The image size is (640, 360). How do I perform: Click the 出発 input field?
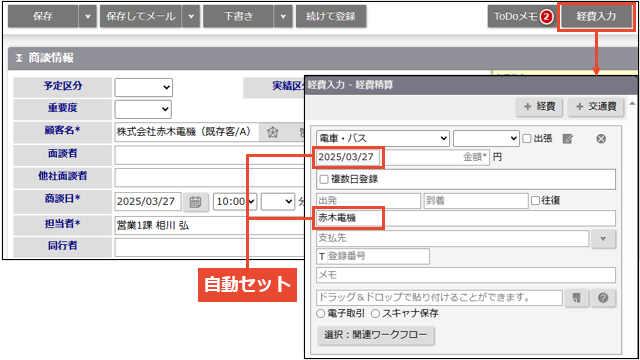[x=369, y=201]
